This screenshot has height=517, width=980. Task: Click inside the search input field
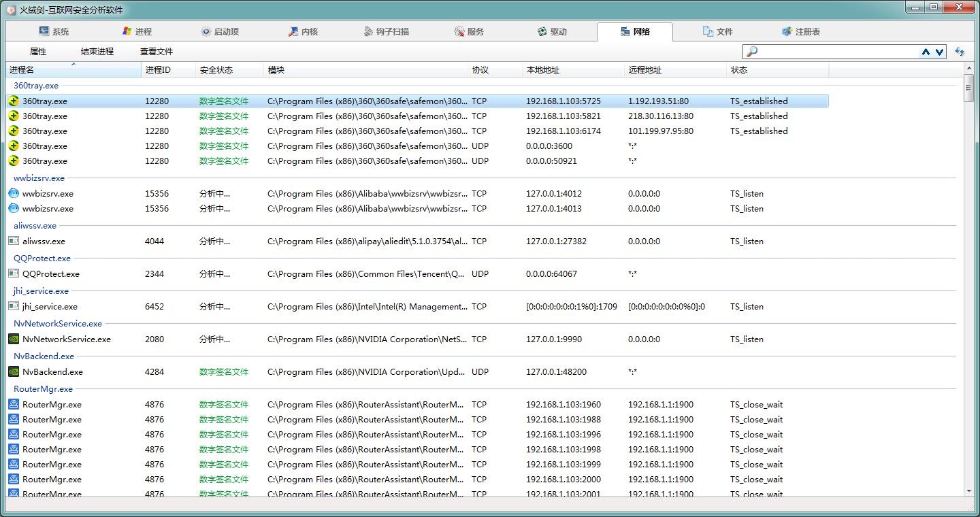(x=837, y=52)
